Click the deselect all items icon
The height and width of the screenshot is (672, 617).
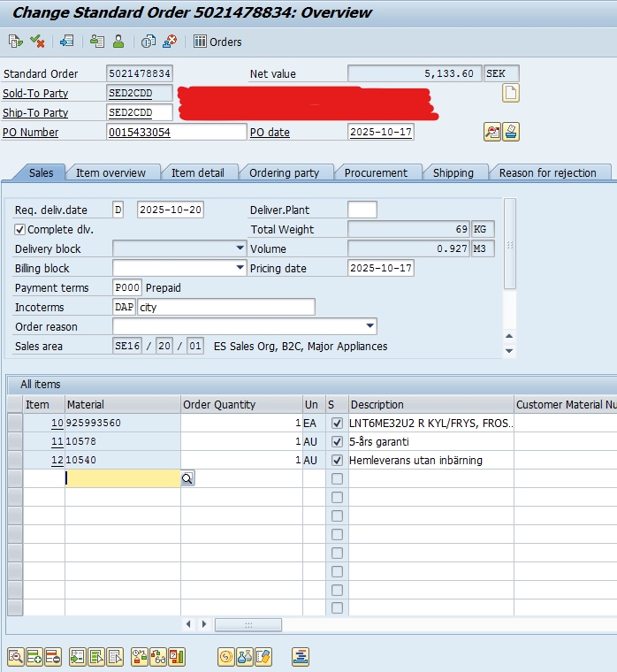click(x=115, y=657)
